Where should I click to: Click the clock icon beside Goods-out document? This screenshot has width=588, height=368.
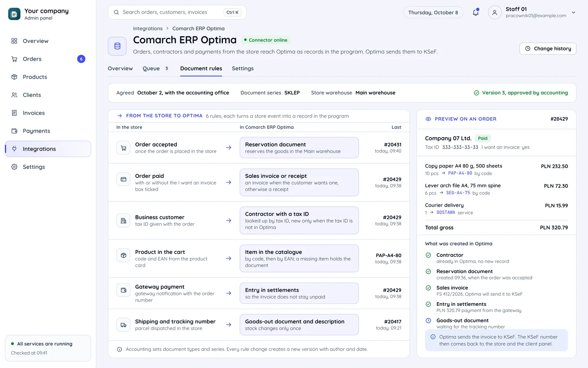(x=428, y=321)
